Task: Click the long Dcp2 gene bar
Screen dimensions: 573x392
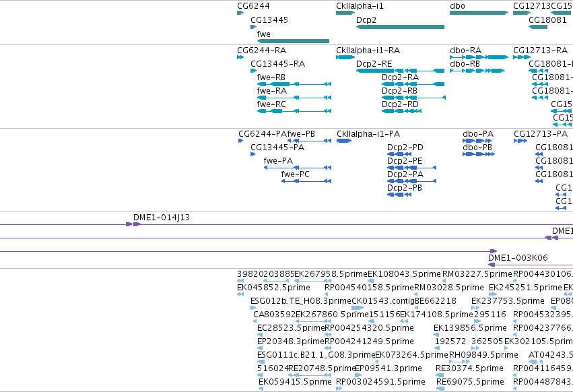Action: tap(400, 27)
